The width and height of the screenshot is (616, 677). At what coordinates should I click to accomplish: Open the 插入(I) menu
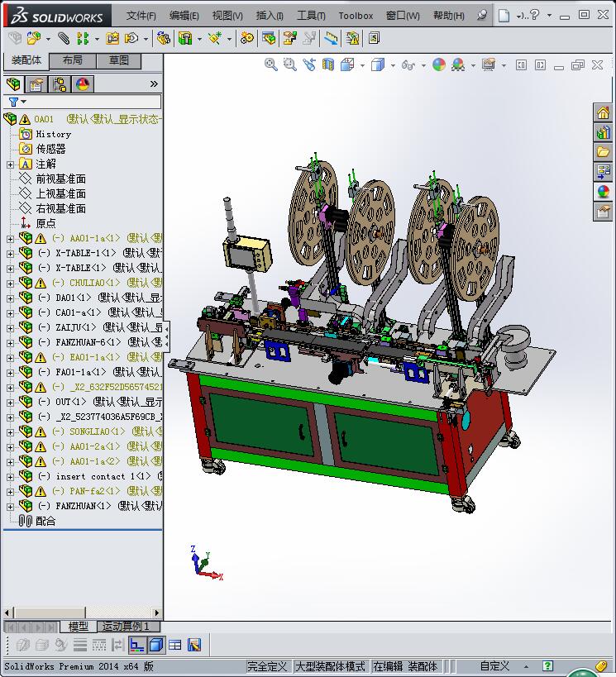pyautogui.click(x=270, y=16)
